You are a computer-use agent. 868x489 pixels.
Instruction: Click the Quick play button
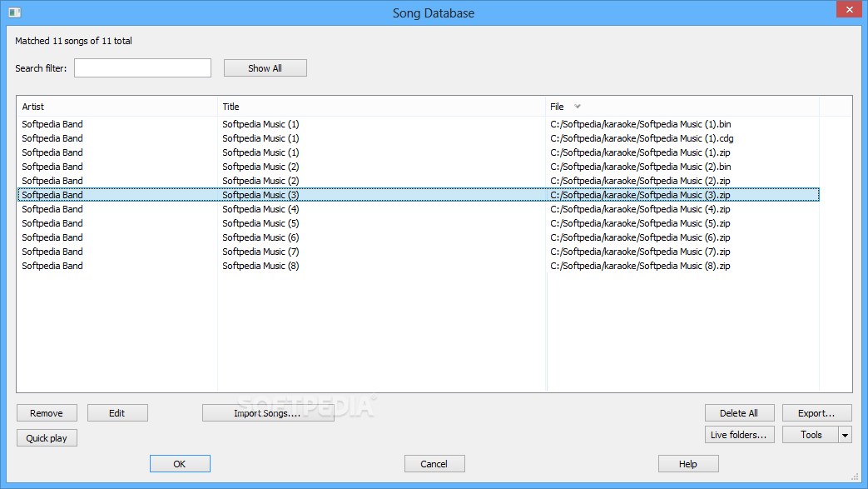click(47, 438)
